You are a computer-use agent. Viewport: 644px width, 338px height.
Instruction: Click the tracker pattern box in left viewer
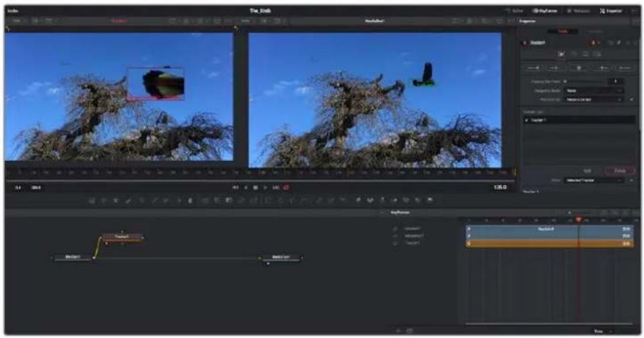pyautogui.click(x=155, y=84)
